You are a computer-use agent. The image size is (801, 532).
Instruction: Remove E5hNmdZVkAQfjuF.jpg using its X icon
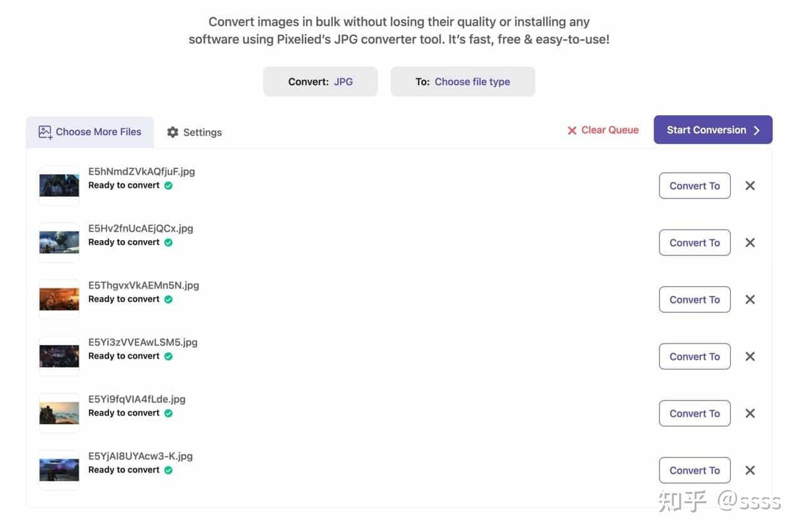[750, 186]
